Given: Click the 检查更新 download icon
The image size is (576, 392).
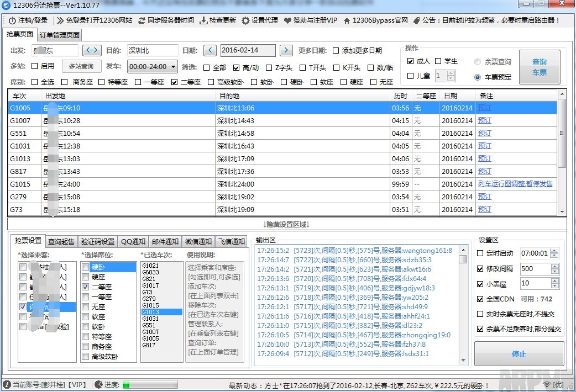Looking at the screenshot, I should pyautogui.click(x=203, y=22).
